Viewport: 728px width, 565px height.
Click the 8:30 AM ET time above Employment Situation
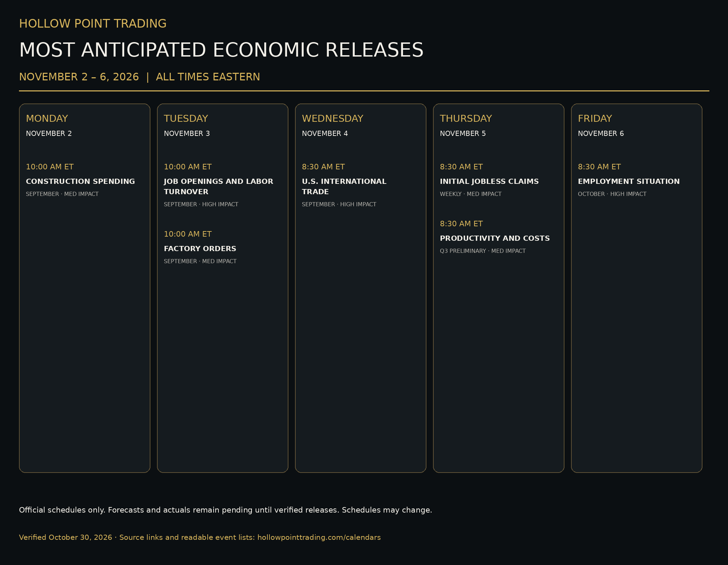599,167
